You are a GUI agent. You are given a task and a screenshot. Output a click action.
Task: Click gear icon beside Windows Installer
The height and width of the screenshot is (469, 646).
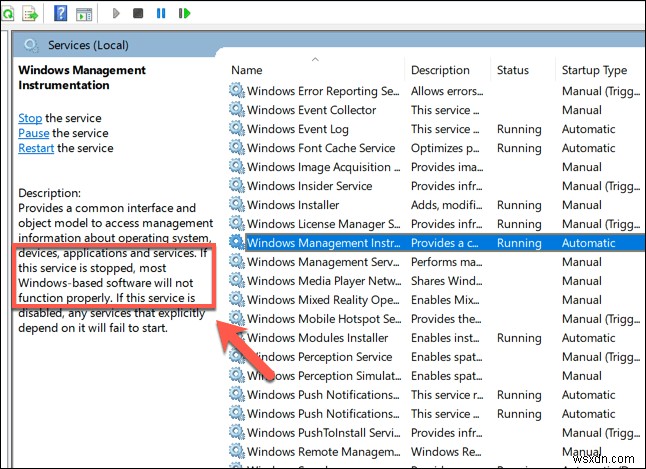point(236,204)
